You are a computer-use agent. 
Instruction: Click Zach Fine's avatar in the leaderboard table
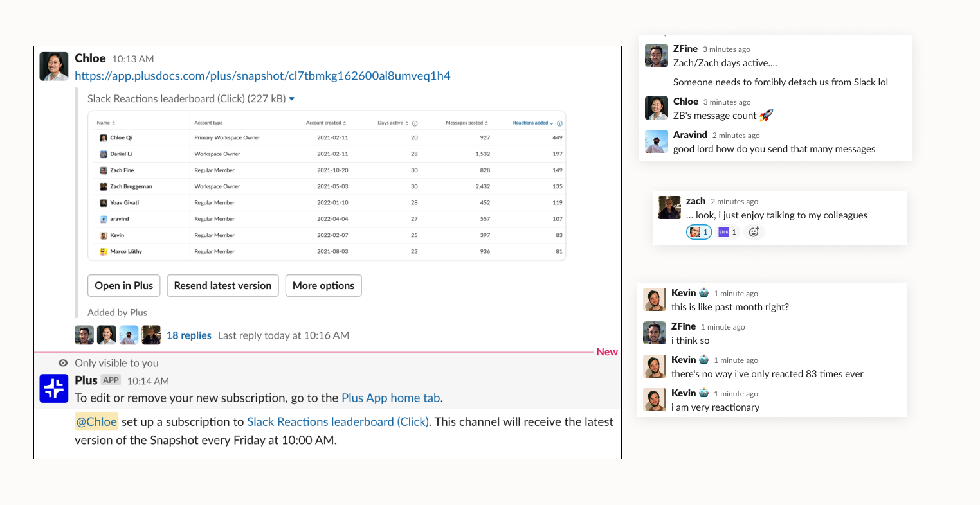tap(104, 170)
